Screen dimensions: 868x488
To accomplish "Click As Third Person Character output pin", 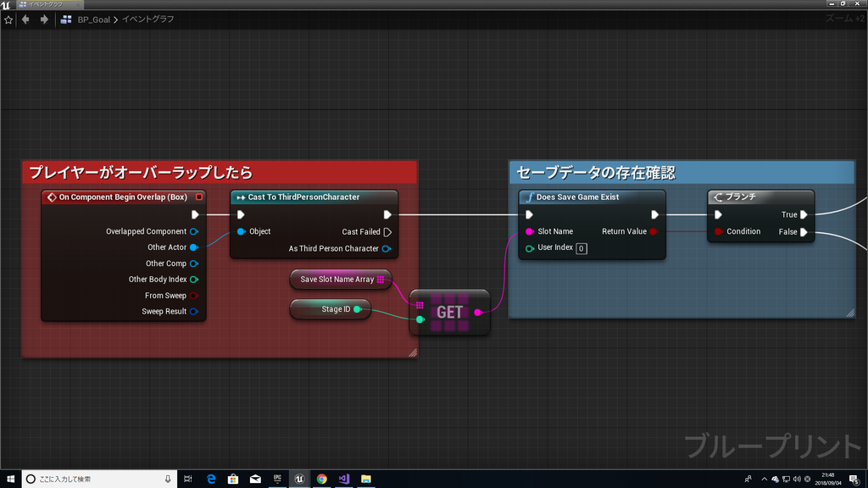I will point(387,248).
